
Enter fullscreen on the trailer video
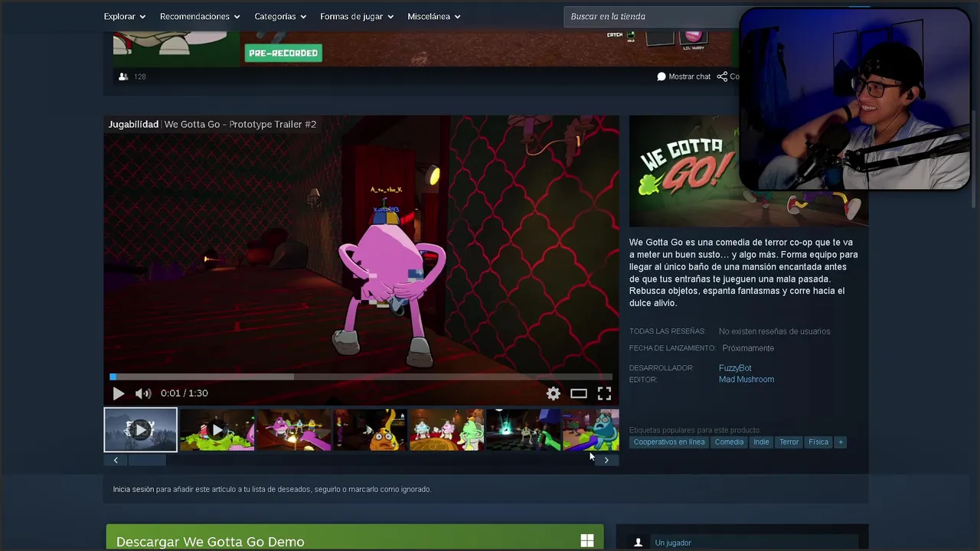[604, 393]
